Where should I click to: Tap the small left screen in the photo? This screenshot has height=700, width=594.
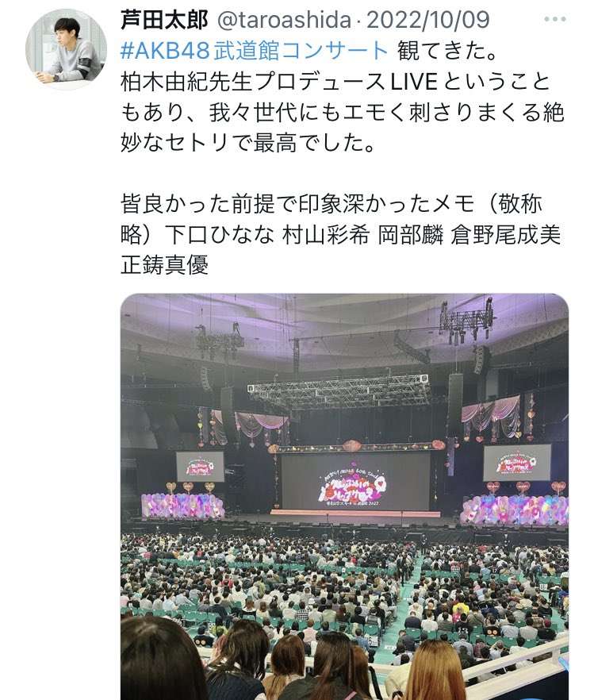[200, 467]
